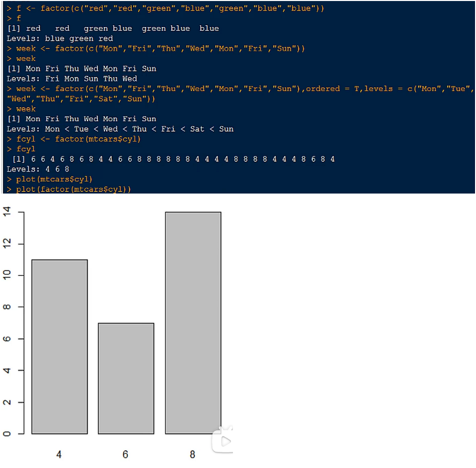Viewport: 476px width, 468px height.
Task: Click the line 'plot(factor(mtcars$cyl))'
Action: tap(68, 190)
